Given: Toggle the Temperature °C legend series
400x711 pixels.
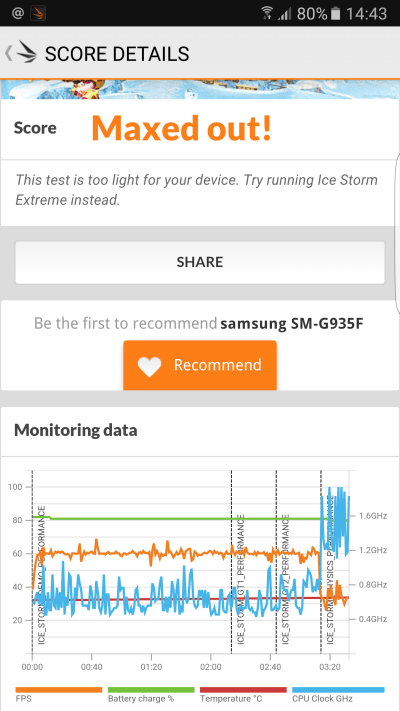Looking at the screenshot, I should pyautogui.click(x=243, y=694).
